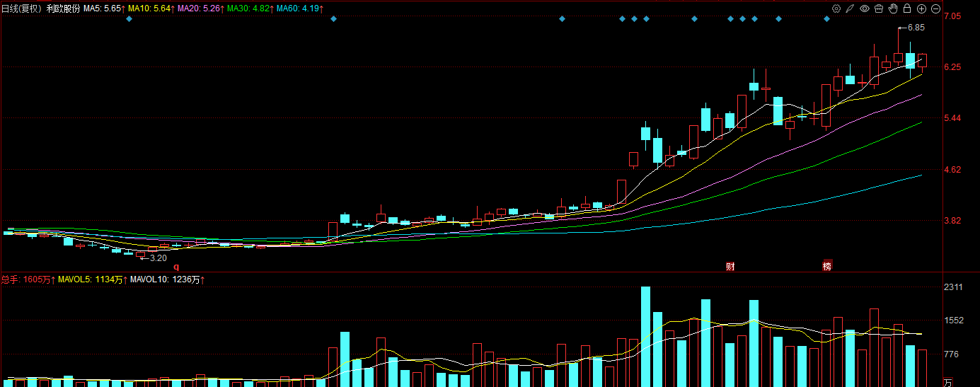The height and width of the screenshot is (387, 980).
Task: Click the blue diamond marker above 财
Action: pyautogui.click(x=730, y=19)
